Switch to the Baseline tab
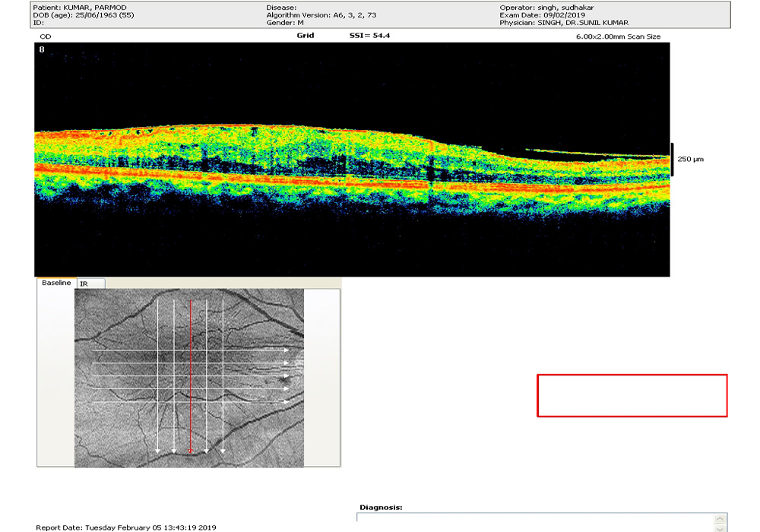760x532 pixels. (56, 283)
